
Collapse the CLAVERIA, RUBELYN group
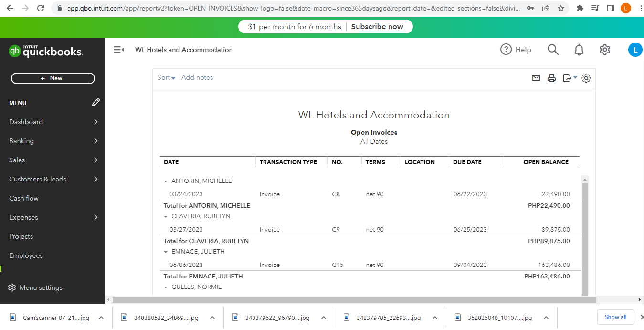coord(166,217)
